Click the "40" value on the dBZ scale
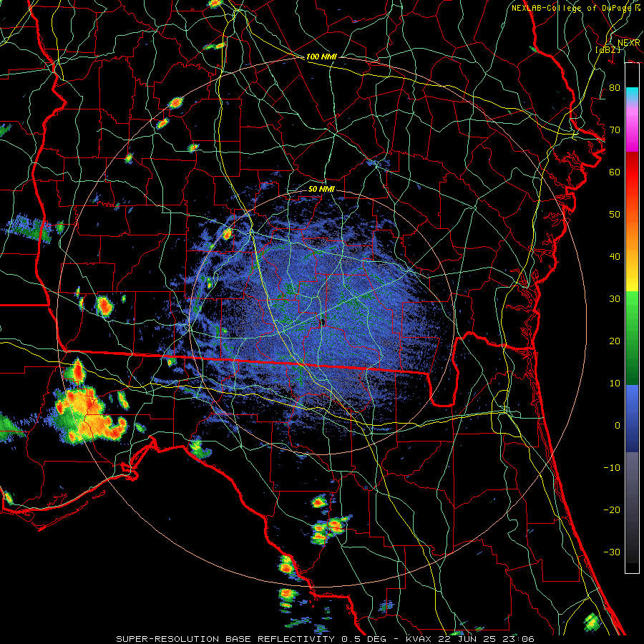644x644 pixels. tap(615, 257)
